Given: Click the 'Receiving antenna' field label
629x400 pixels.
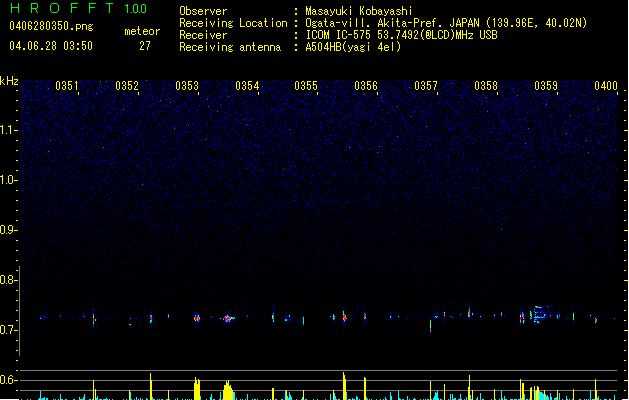Looking at the screenshot, I should 230,47.
